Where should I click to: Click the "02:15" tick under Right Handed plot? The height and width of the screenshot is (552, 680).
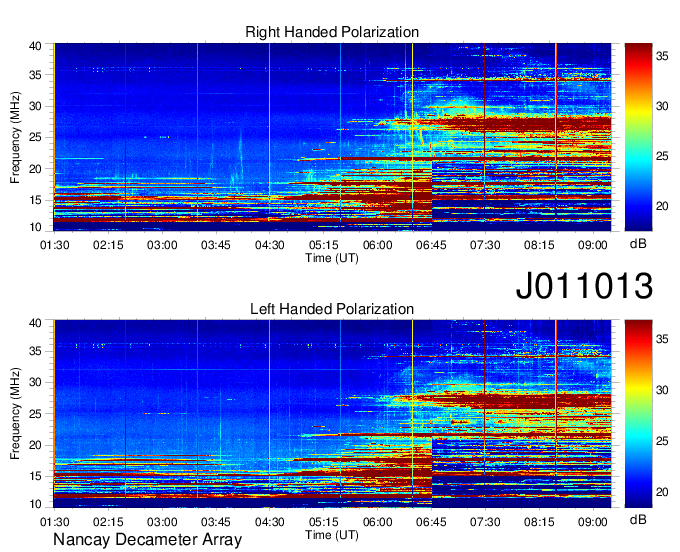108,245
